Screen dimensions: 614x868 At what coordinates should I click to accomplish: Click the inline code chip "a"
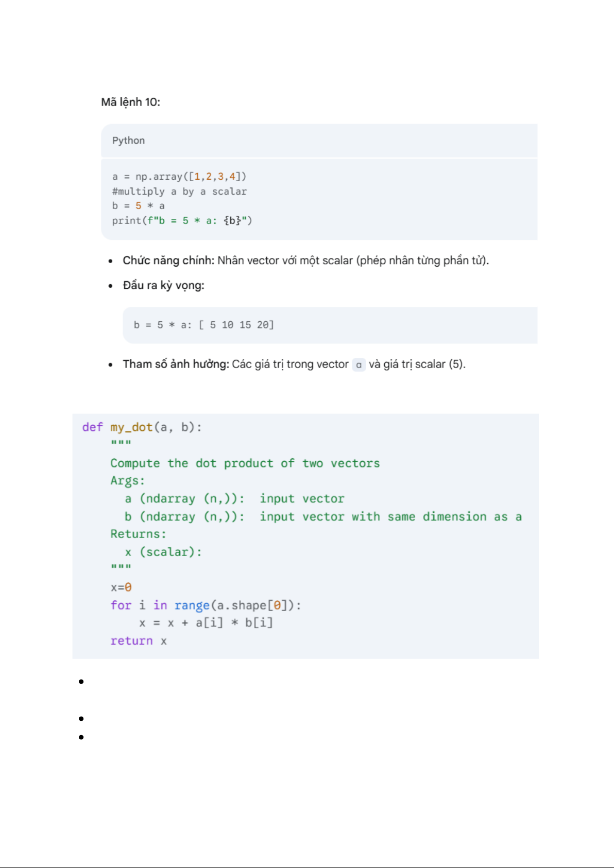359,365
